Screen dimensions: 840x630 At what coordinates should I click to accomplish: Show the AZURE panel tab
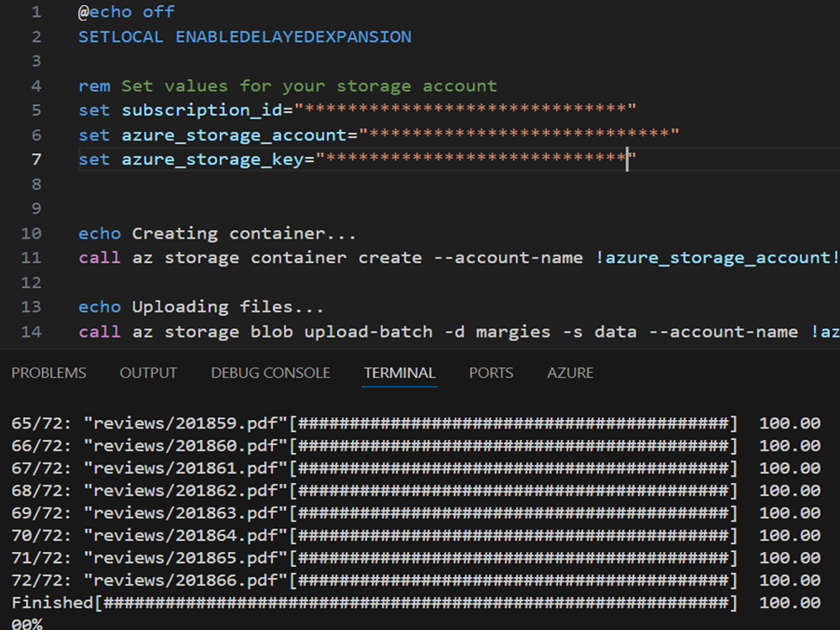(570, 372)
